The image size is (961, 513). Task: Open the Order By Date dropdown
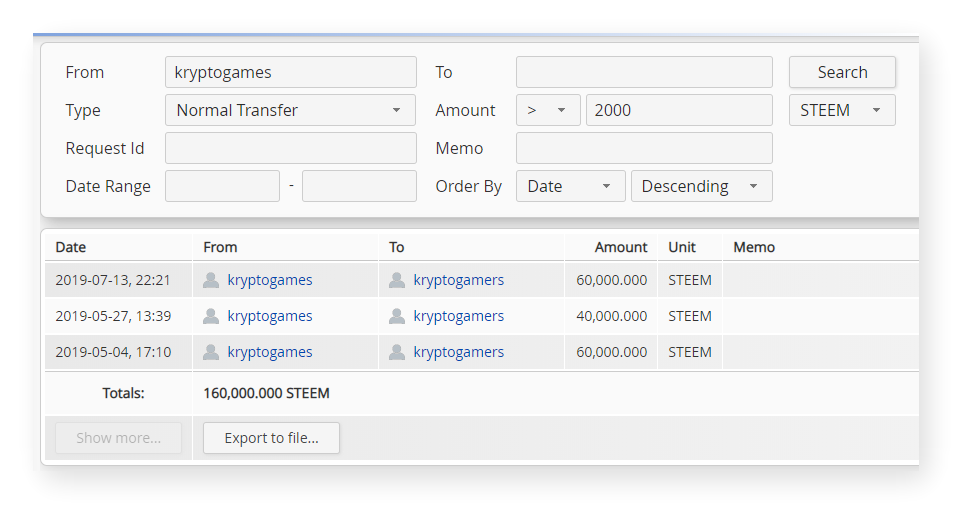click(570, 186)
